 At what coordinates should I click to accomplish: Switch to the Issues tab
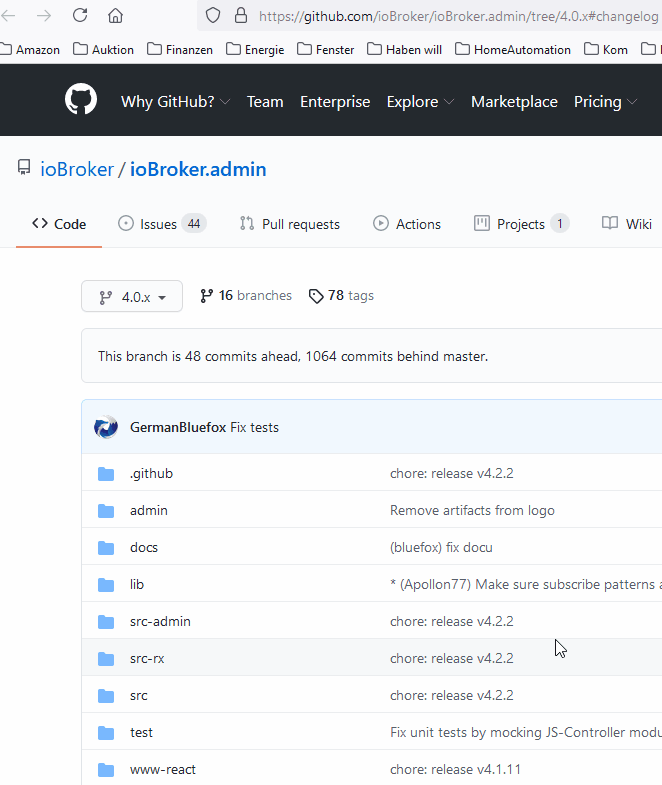[x=162, y=224]
